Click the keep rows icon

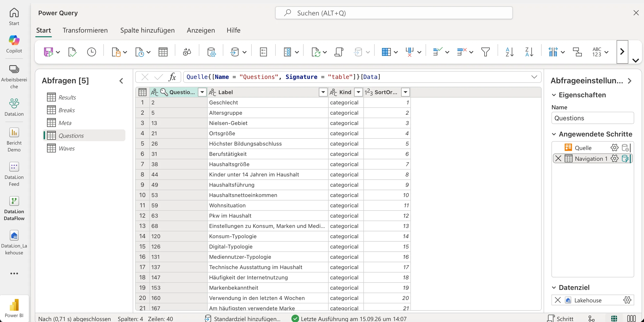click(x=438, y=52)
